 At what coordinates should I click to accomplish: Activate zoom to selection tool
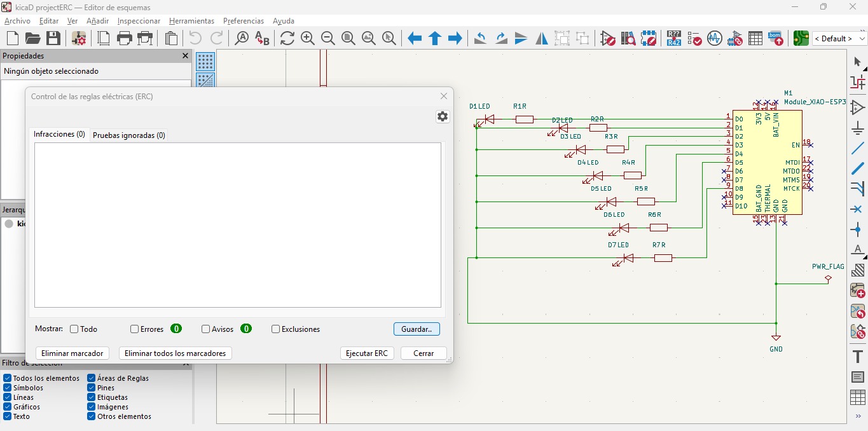[389, 38]
